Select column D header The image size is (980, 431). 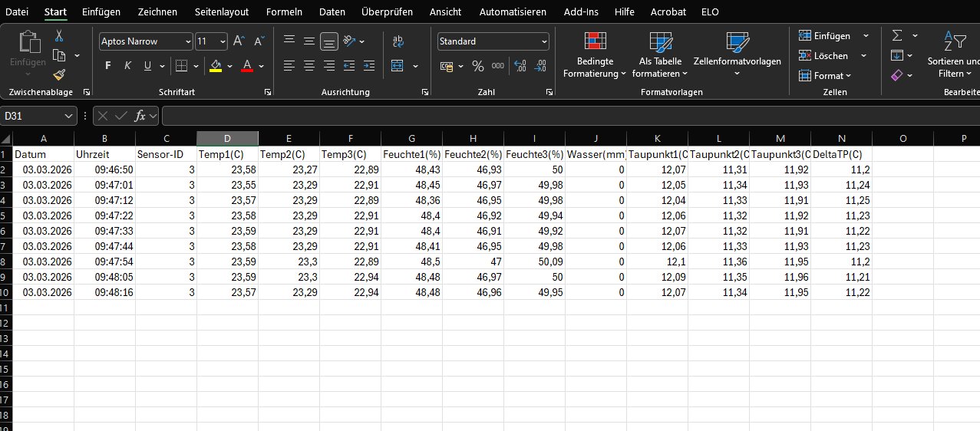(x=227, y=138)
